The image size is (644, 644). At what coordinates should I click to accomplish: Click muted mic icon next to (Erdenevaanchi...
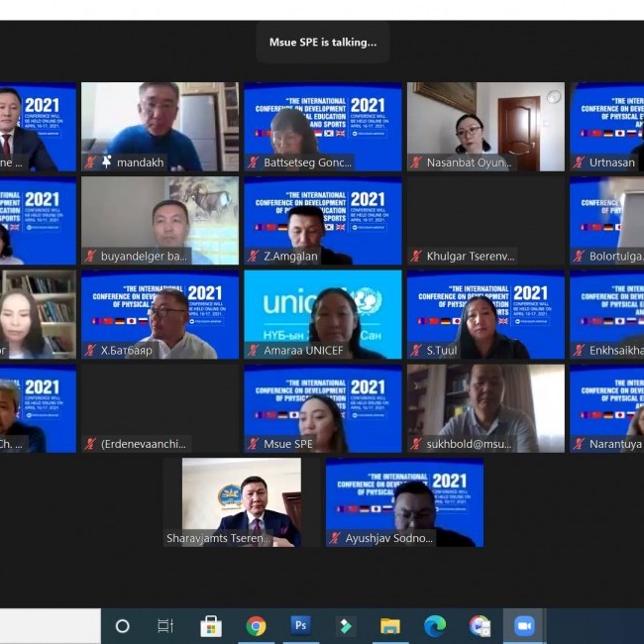90,444
